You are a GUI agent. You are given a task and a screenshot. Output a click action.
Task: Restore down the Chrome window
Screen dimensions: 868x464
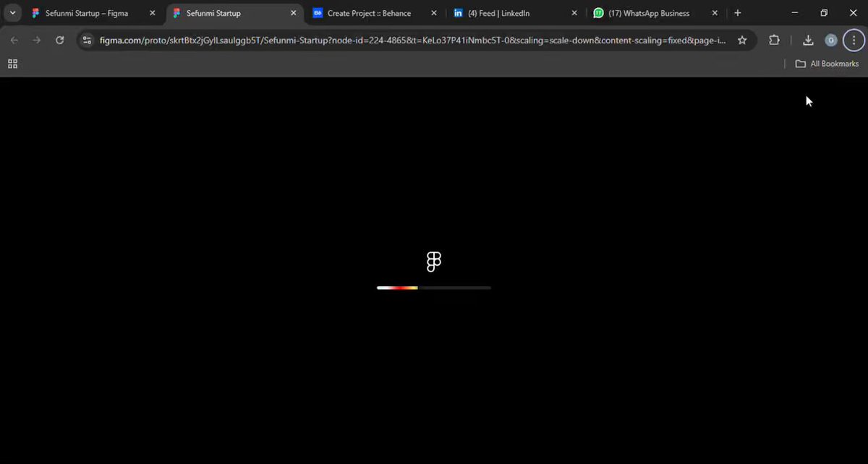[x=824, y=13]
